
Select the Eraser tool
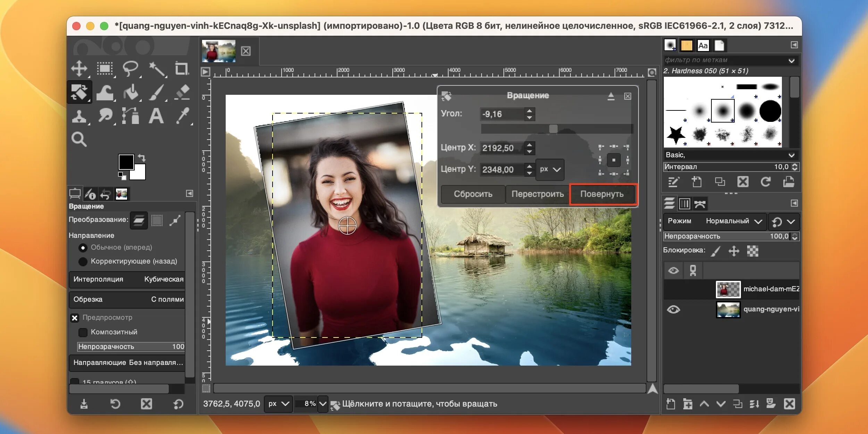tap(182, 92)
